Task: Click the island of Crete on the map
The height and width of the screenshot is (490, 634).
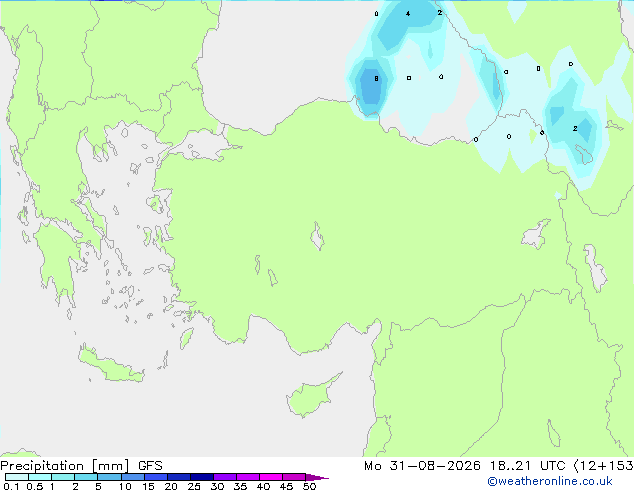Action: pos(109,366)
